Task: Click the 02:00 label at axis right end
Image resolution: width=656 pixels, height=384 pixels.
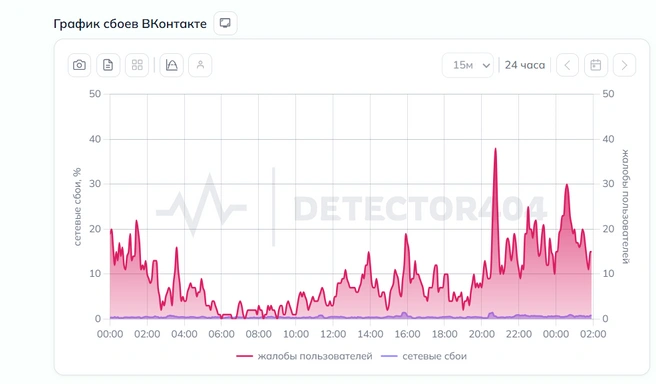Action: pos(593,334)
